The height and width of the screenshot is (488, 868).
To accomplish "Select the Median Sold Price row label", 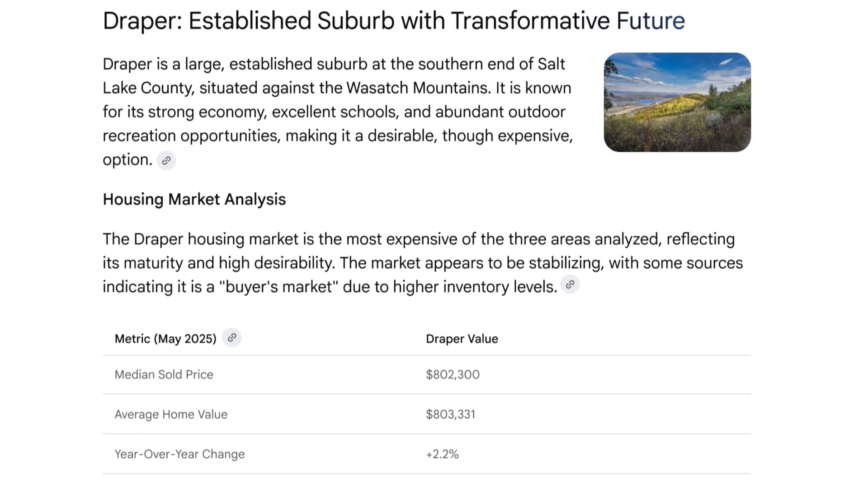I will [164, 375].
